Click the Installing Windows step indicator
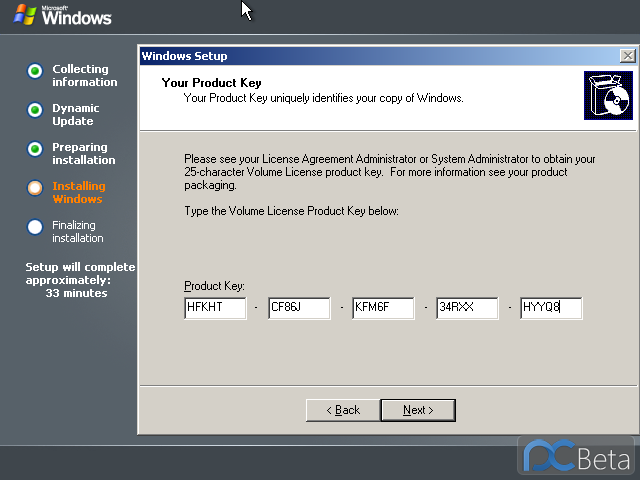 click(35, 188)
